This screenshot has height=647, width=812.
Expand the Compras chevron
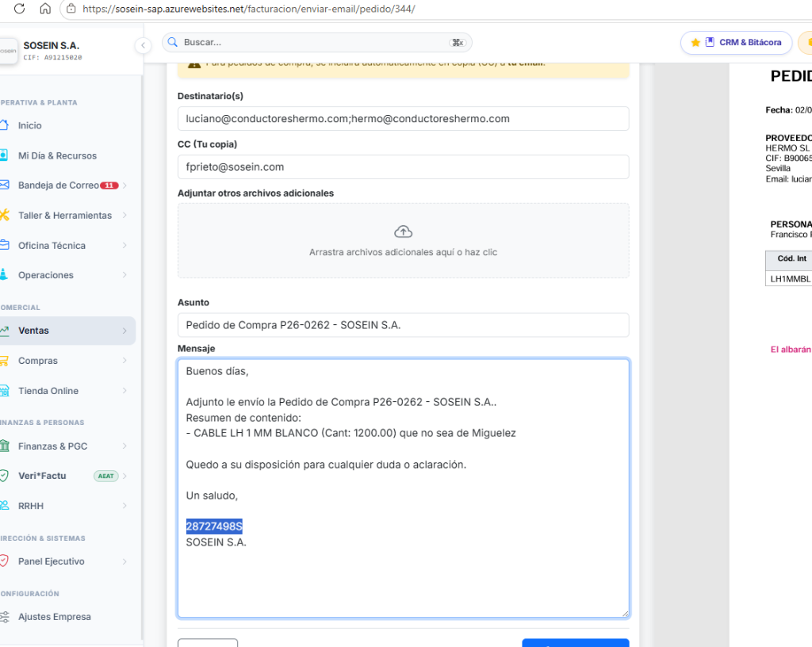[x=124, y=360]
